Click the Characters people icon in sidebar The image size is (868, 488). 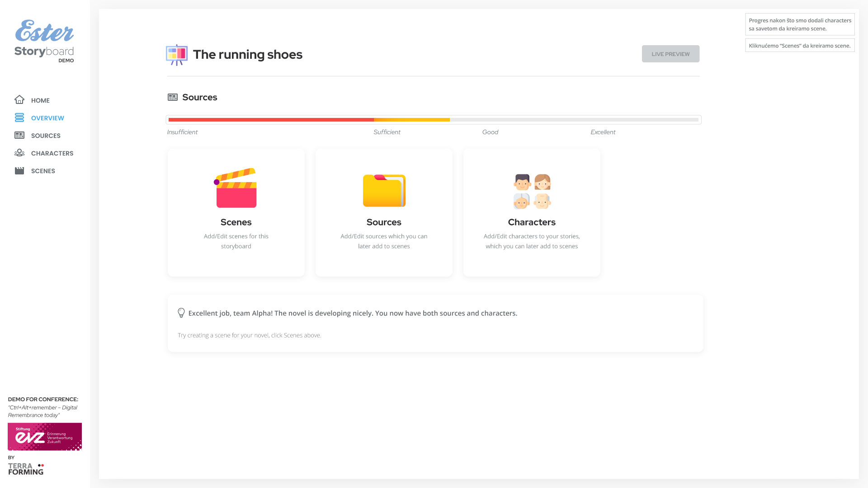(19, 153)
